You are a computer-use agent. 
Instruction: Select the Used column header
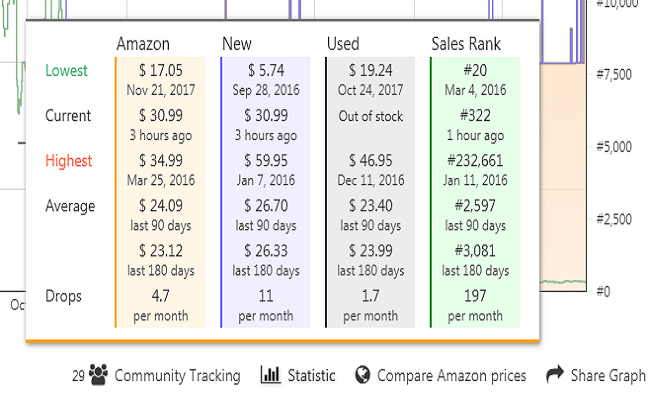pyautogui.click(x=343, y=44)
